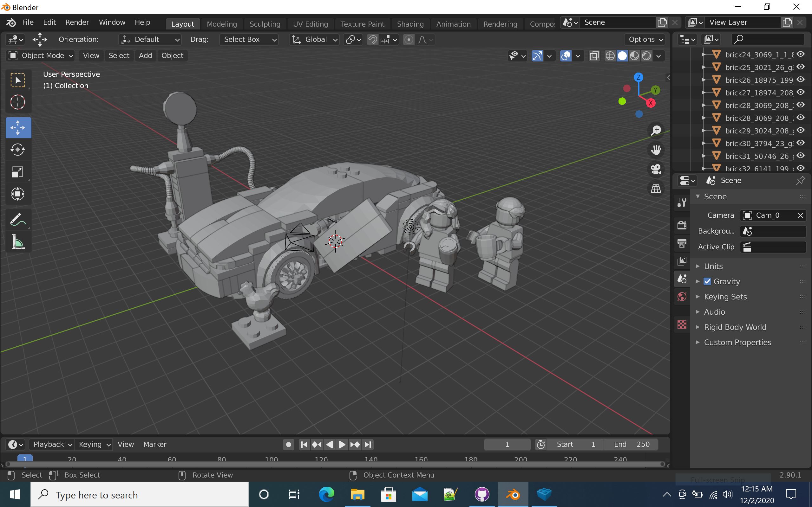The image size is (812, 507).
Task: Hide brick25_3021 object in outliner
Action: [801, 67]
